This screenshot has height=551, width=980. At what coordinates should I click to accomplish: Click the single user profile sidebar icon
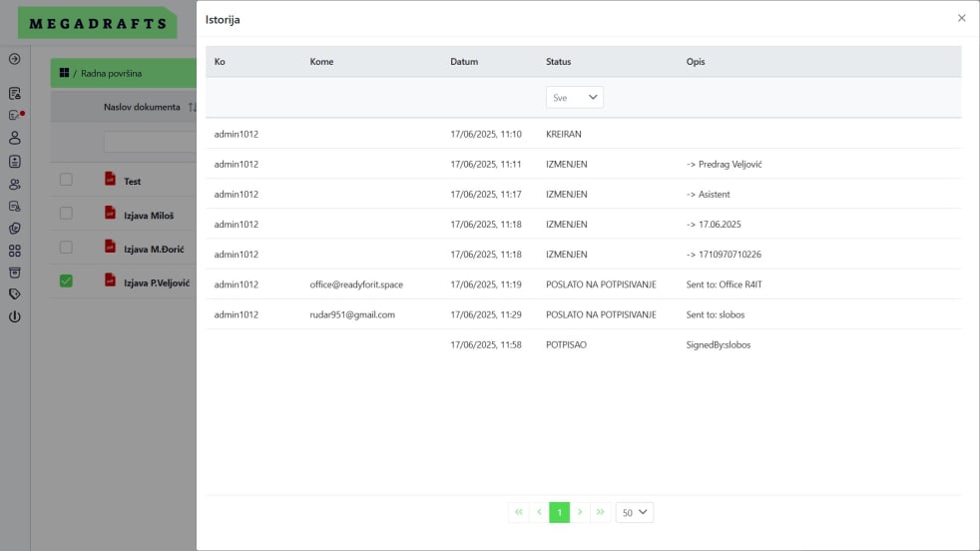coord(14,138)
